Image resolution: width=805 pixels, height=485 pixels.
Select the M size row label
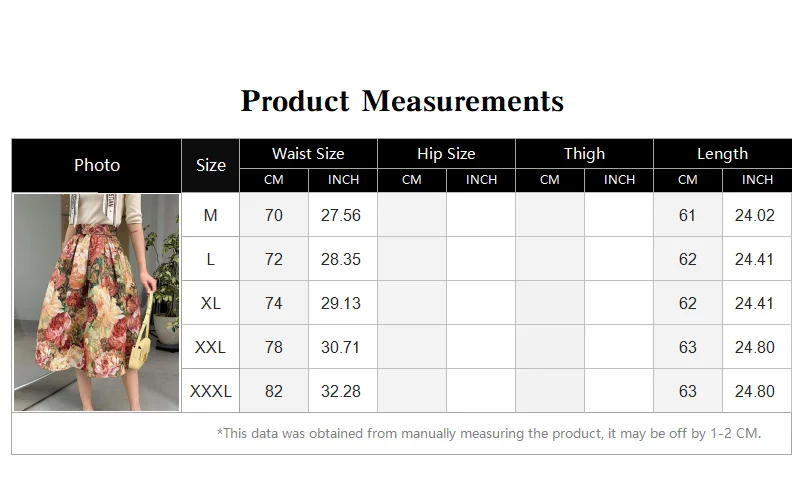(210, 215)
